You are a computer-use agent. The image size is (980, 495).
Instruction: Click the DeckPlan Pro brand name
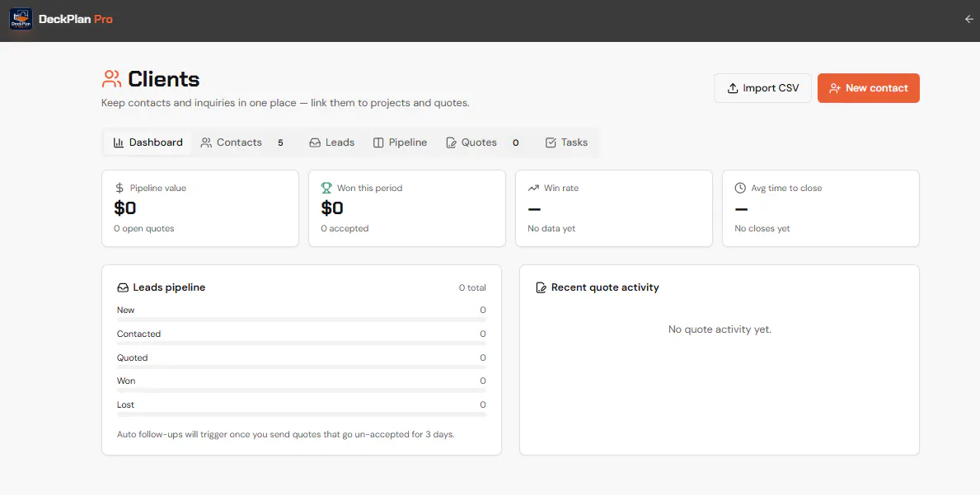point(76,19)
